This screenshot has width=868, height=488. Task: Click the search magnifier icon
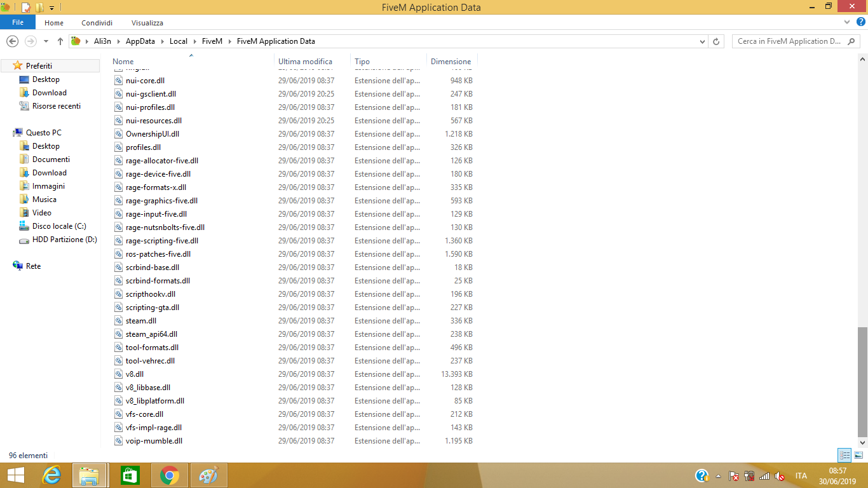(852, 41)
